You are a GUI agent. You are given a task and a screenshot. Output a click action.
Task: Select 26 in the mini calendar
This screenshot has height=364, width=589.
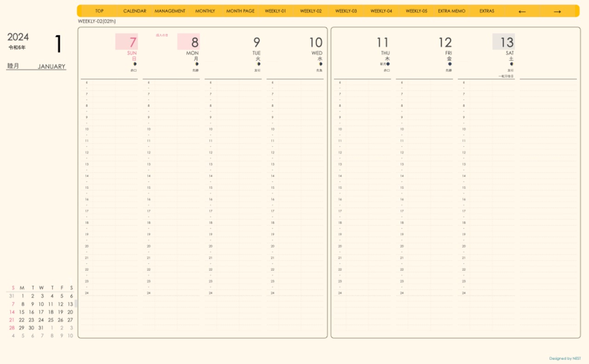tap(60, 320)
